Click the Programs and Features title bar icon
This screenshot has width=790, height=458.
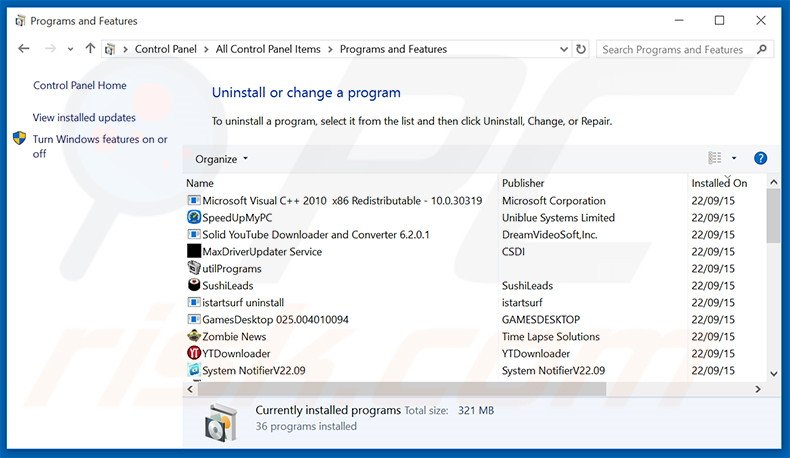click(x=20, y=21)
